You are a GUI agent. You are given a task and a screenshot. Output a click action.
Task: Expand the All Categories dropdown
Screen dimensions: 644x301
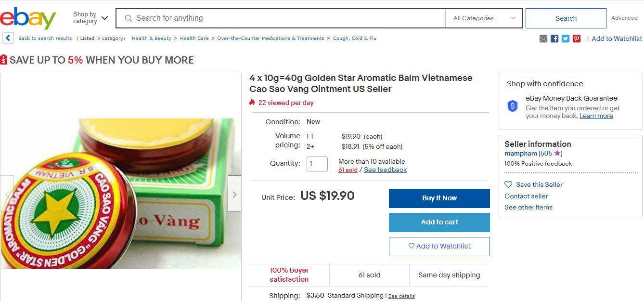point(484,18)
